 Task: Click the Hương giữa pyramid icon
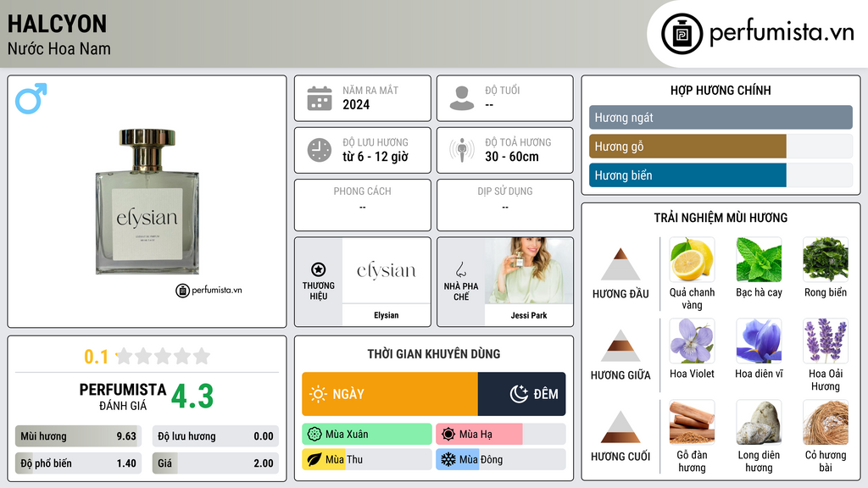point(620,346)
